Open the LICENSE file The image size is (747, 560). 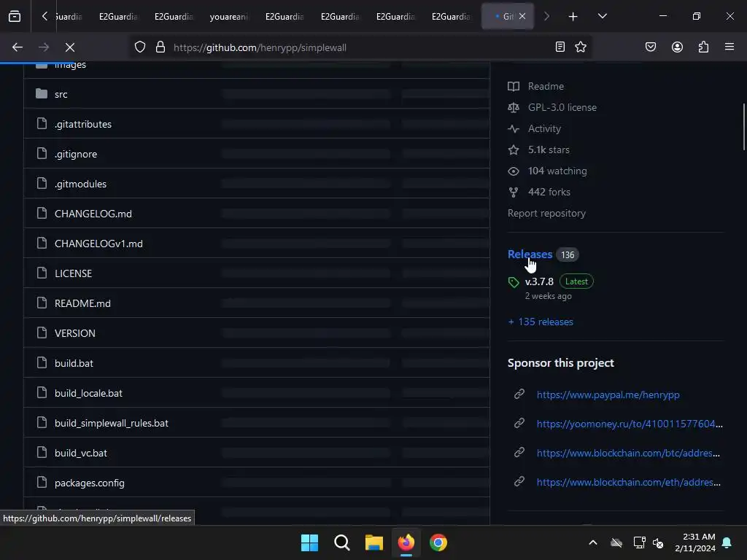pyautogui.click(x=74, y=274)
